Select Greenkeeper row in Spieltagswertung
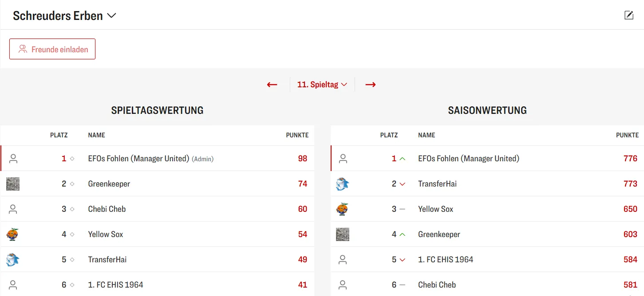The image size is (644, 296). tap(109, 184)
